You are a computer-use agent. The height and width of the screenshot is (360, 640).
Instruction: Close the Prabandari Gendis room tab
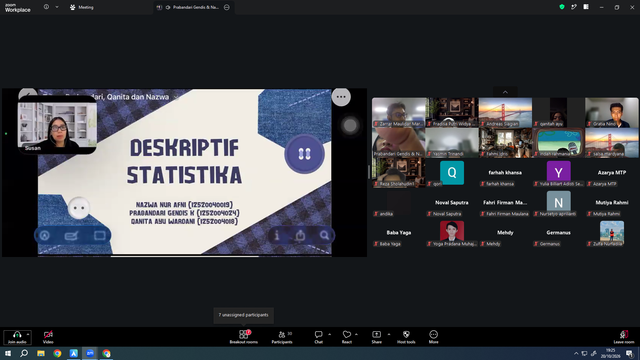227,7
